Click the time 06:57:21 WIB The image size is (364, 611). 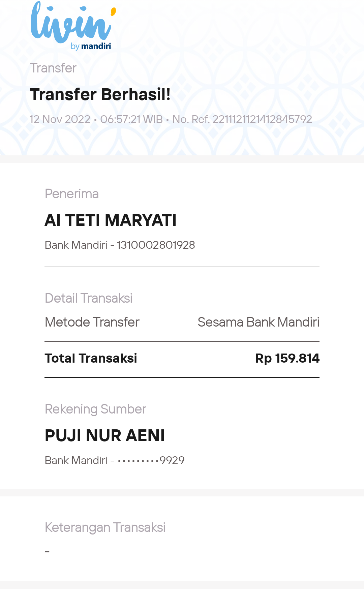131,119
